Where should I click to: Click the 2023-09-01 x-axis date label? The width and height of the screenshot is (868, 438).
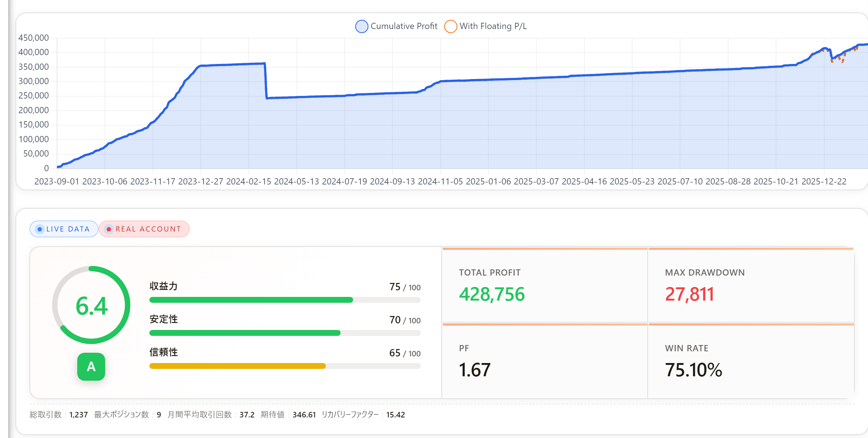click(x=57, y=182)
